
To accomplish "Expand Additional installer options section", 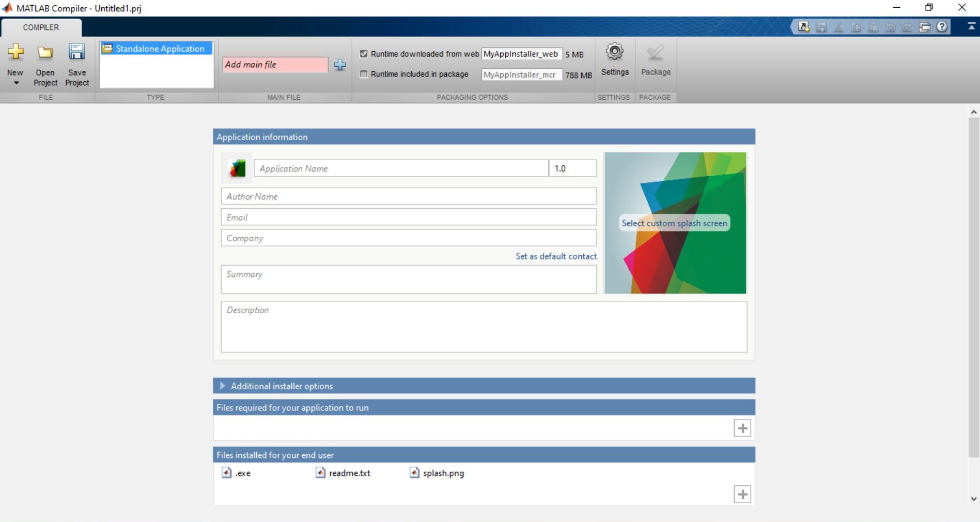I will pyautogui.click(x=223, y=386).
